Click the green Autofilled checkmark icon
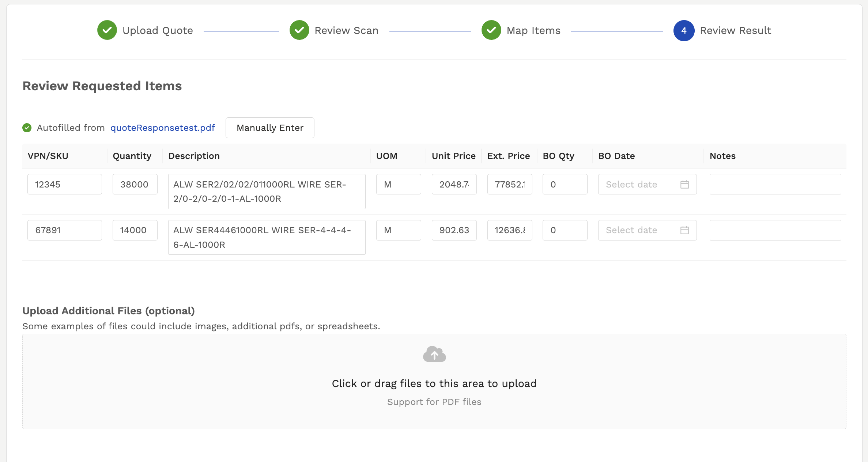The height and width of the screenshot is (462, 868). coord(27,128)
